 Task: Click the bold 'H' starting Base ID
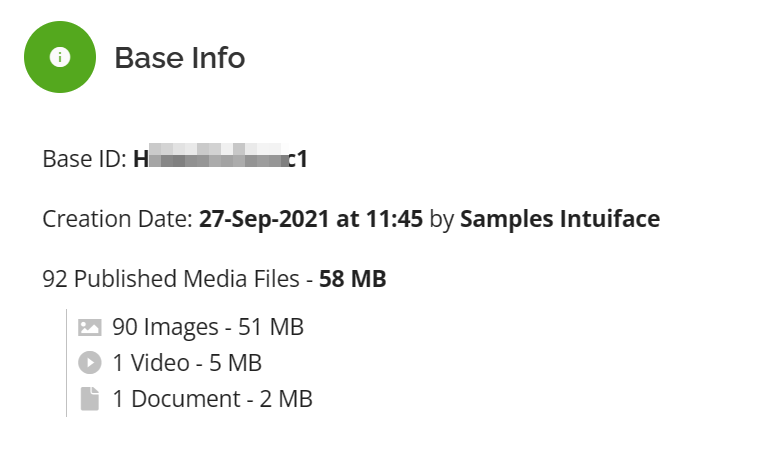point(141,160)
